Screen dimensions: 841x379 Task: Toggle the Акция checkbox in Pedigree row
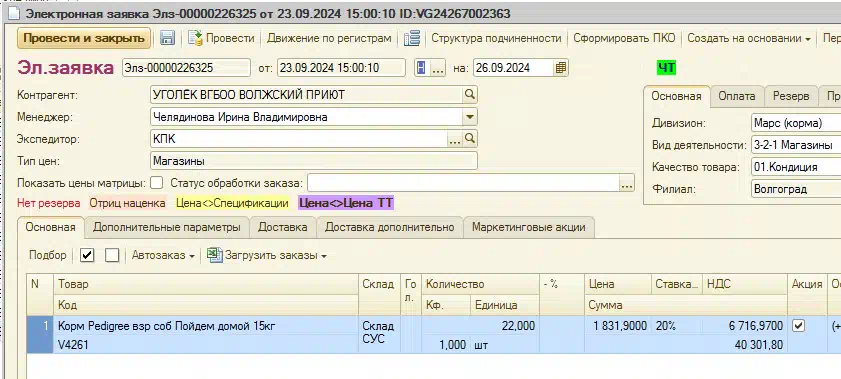(x=799, y=325)
